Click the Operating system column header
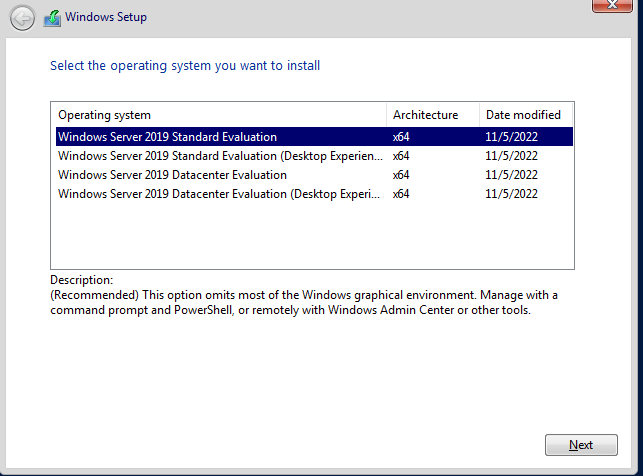Screen dimensions: 643x476 click(x=105, y=115)
